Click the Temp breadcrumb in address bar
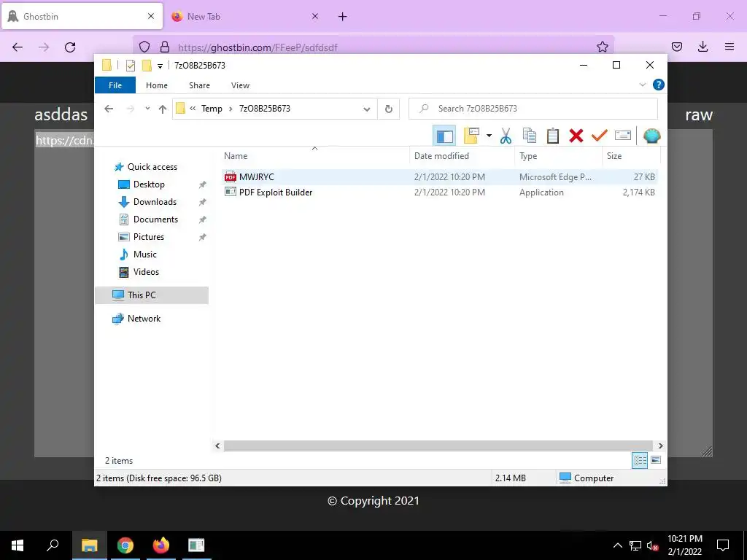The width and height of the screenshot is (747, 560). (x=212, y=109)
